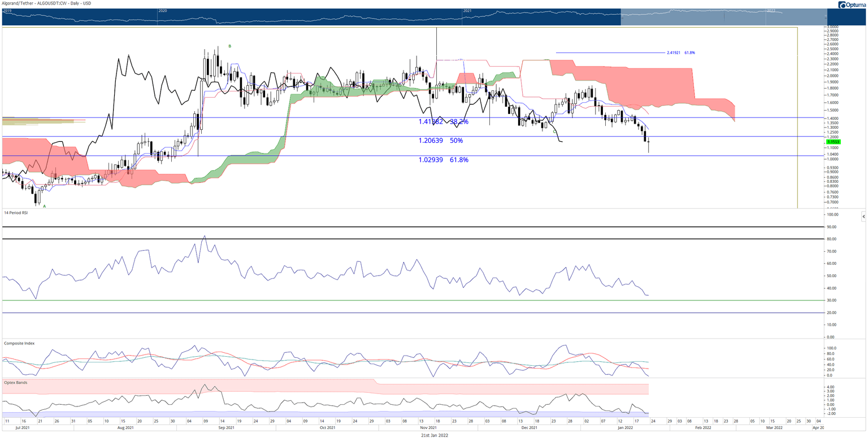Image resolution: width=868 pixels, height=442 pixels.
Task: Click the left handle of the overview range selector
Action: pyautogui.click(x=621, y=17)
